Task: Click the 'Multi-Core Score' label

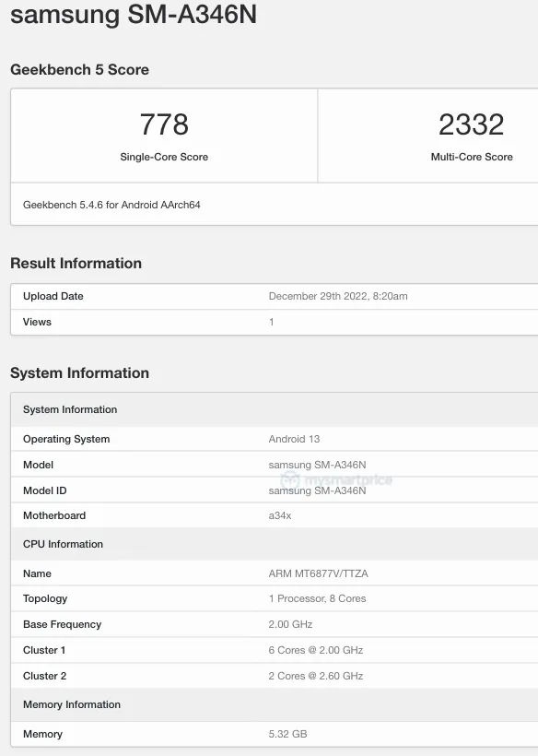Action: (472, 157)
